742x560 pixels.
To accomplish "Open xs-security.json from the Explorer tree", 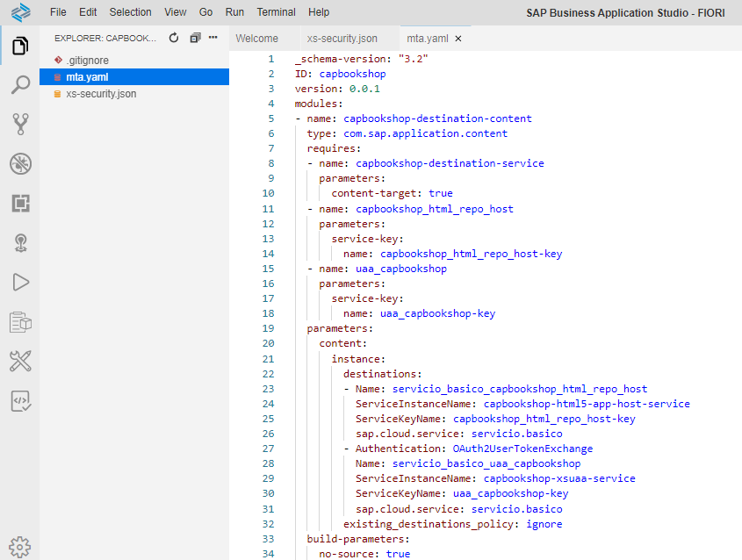I will [100, 94].
